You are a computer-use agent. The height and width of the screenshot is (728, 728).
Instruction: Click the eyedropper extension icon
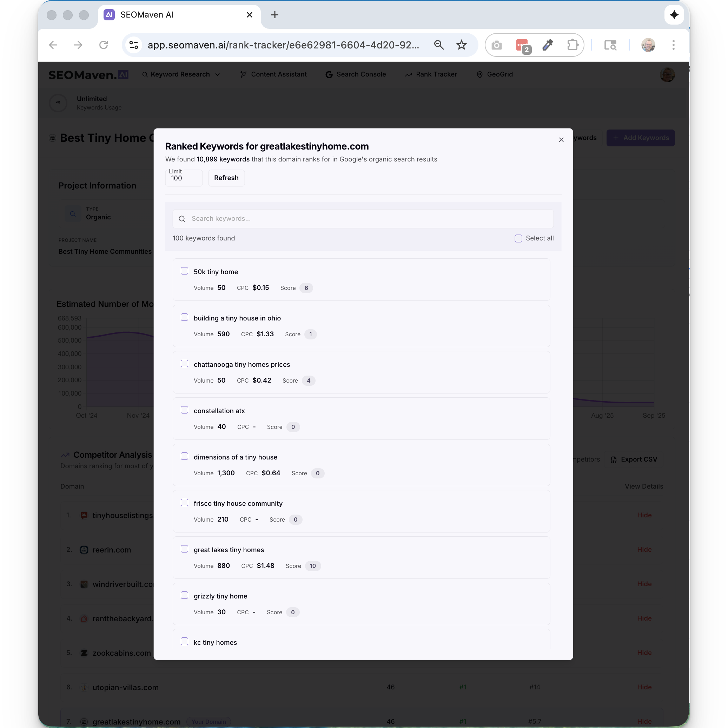click(x=547, y=45)
